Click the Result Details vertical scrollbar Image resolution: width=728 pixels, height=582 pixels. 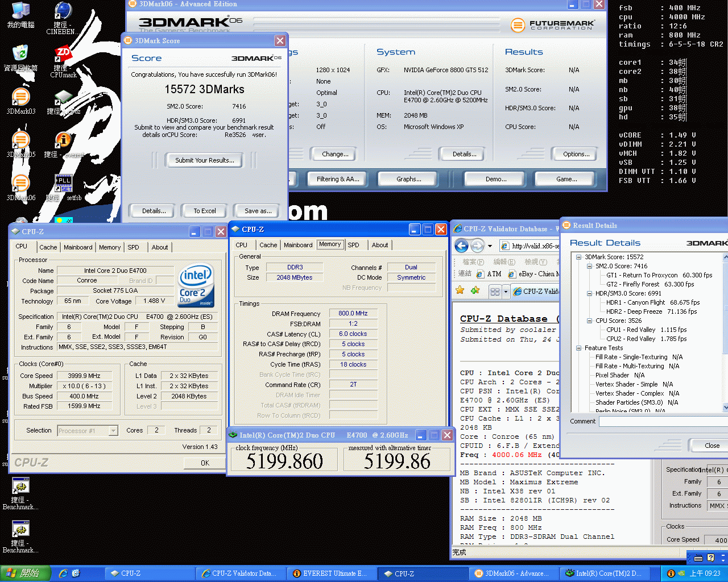coord(725,332)
